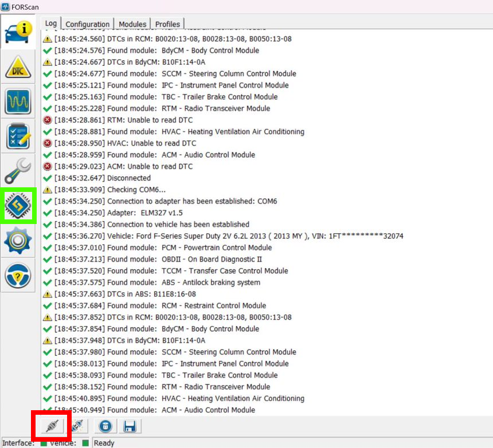Clear the log with trash button

(x=105, y=426)
